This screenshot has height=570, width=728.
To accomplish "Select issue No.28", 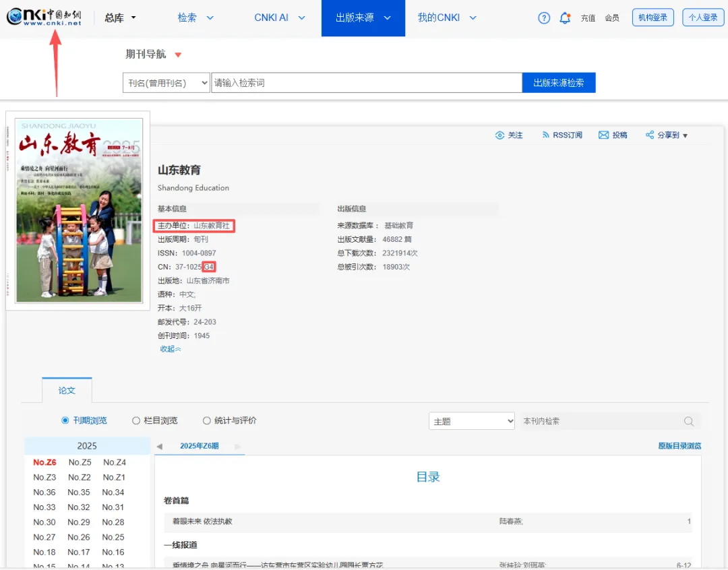I will pyautogui.click(x=113, y=522).
